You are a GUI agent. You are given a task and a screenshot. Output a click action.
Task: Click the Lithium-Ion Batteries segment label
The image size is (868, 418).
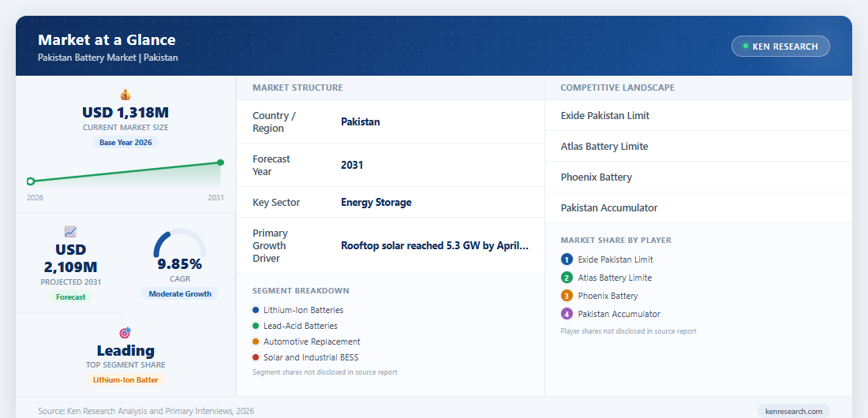tap(303, 310)
